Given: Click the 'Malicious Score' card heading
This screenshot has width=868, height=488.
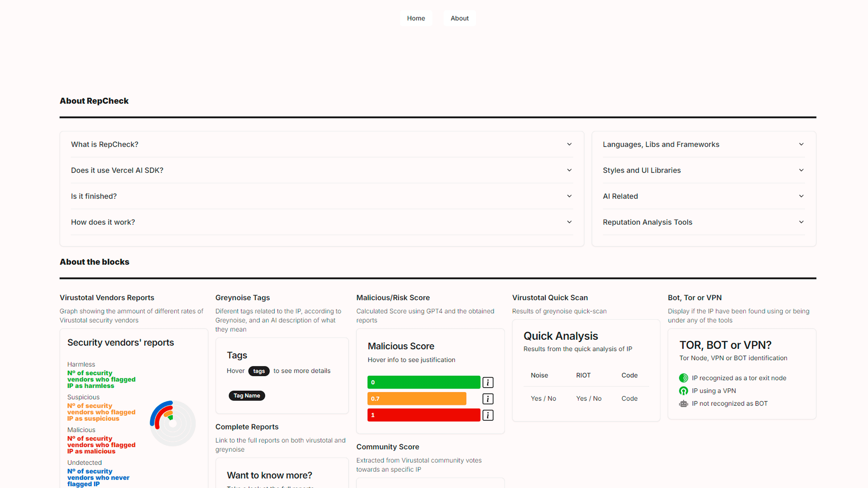Looking at the screenshot, I should coord(401,346).
